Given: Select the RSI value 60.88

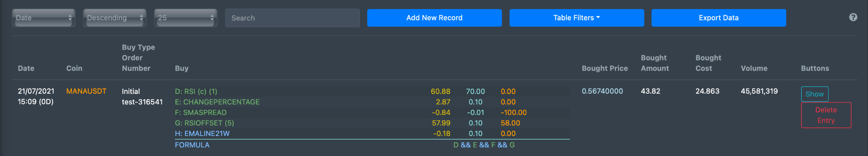Looking at the screenshot, I should pos(441,91).
